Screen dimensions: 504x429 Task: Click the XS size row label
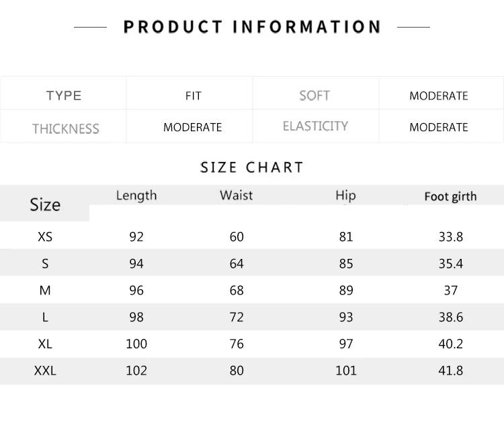pos(46,237)
